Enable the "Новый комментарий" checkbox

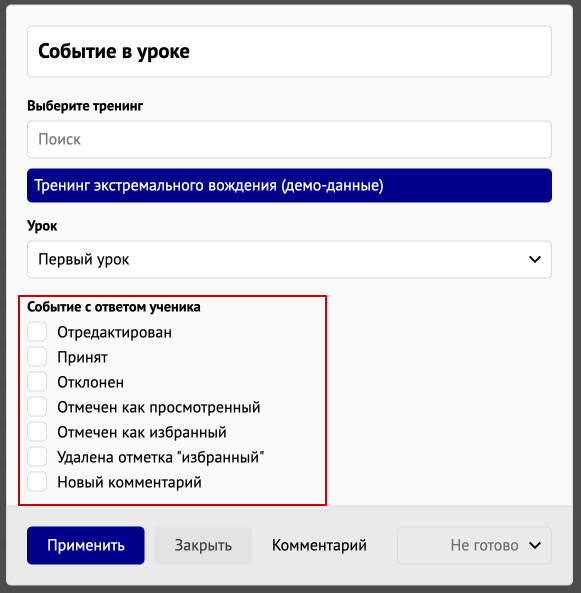(37, 481)
